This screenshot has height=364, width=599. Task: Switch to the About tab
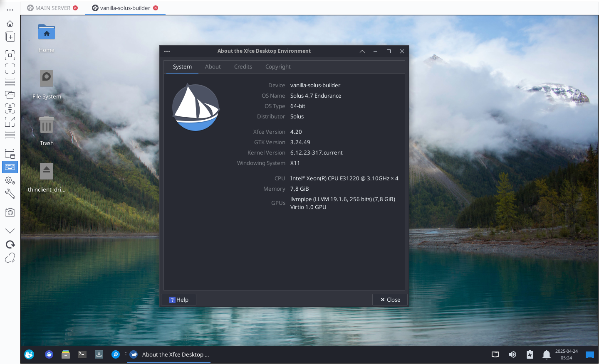click(x=213, y=66)
